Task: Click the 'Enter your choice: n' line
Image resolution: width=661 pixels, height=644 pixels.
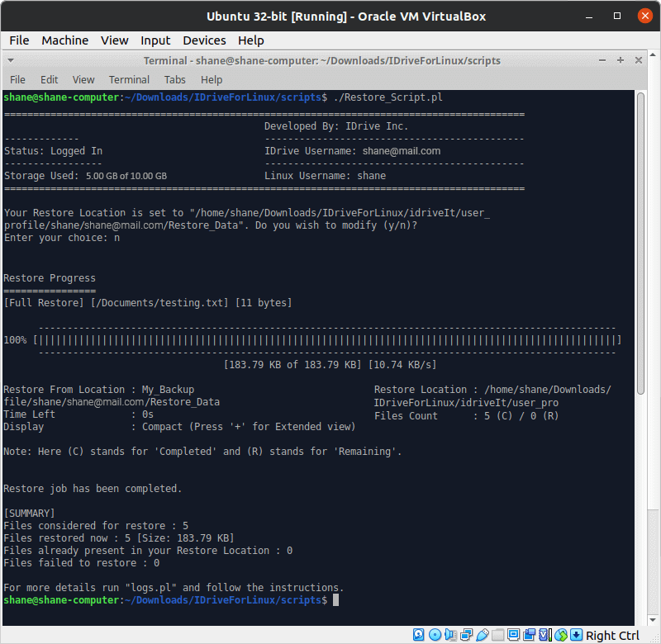Action: click(62, 238)
